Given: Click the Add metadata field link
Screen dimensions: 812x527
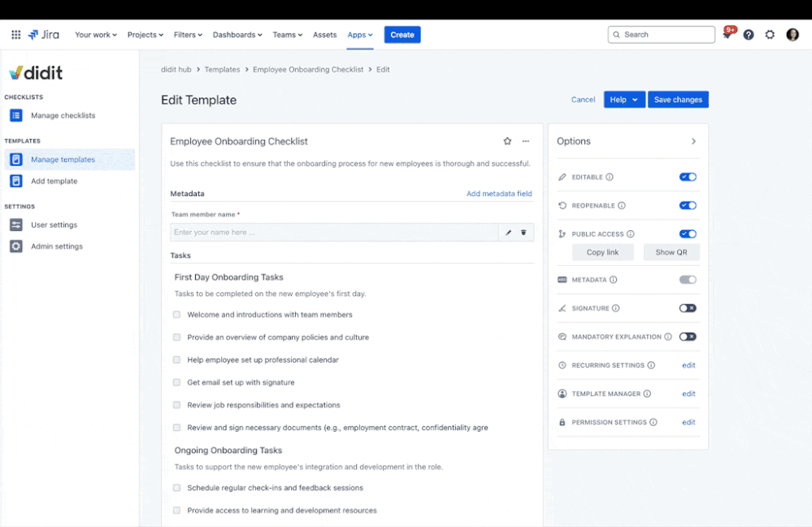Looking at the screenshot, I should click(x=499, y=194).
